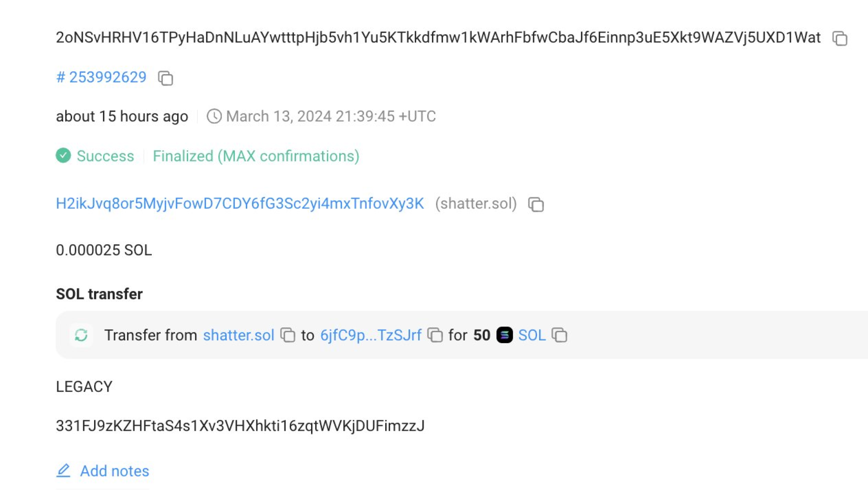Open recipient 6jfC9p...TzSJrf link
The width and height of the screenshot is (868, 490).
tap(370, 335)
